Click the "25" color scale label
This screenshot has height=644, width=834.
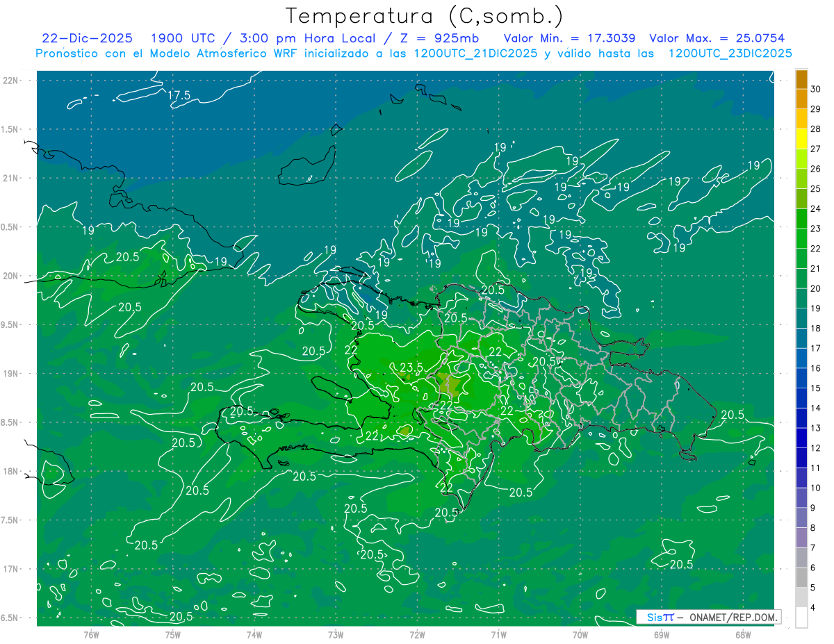(x=816, y=189)
